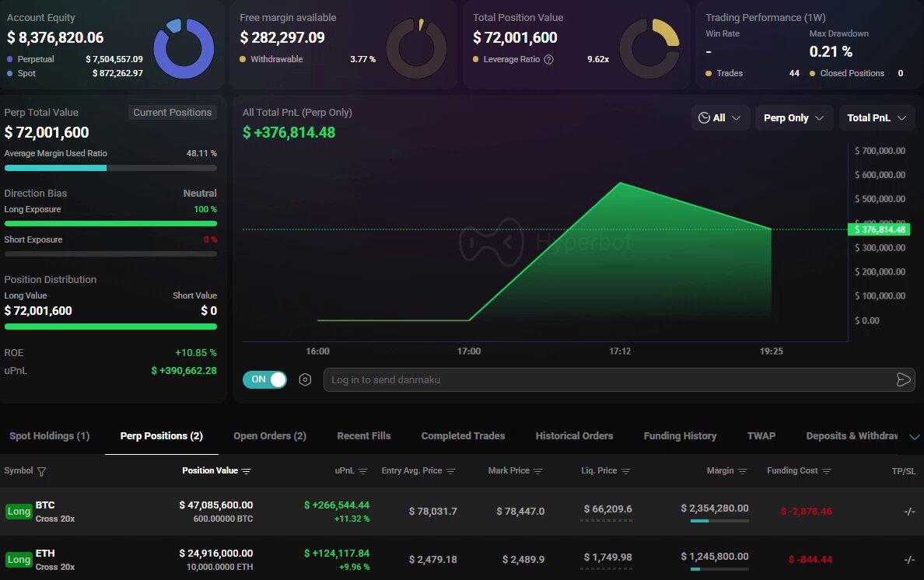The image size is (924, 580).
Task: Turn off the danmaku ON switch
Action: point(264,379)
